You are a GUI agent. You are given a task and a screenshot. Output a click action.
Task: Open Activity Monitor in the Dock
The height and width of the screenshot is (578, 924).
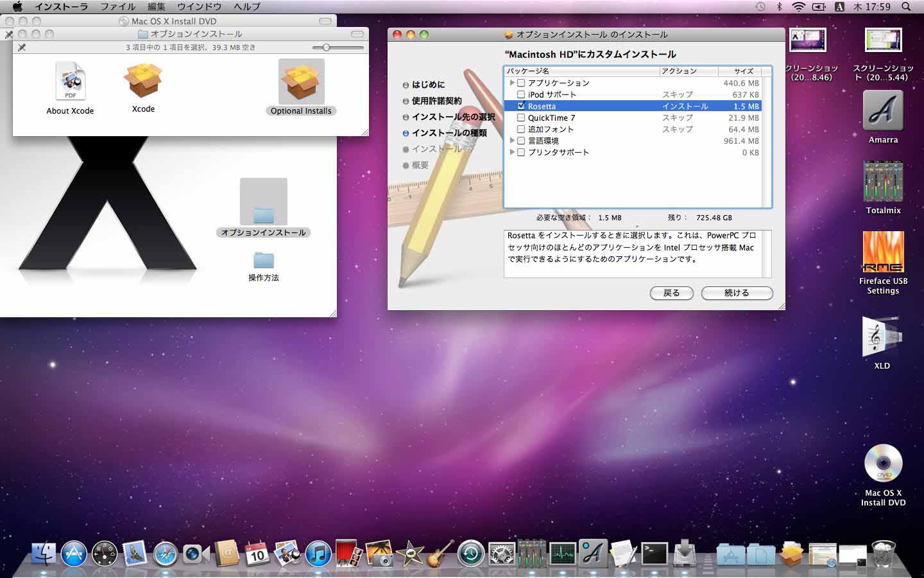pyautogui.click(x=562, y=553)
